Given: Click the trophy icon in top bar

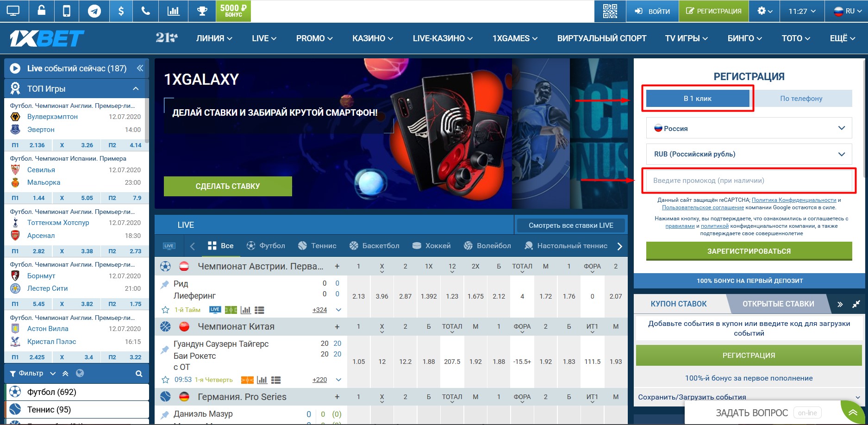Looking at the screenshot, I should [202, 11].
